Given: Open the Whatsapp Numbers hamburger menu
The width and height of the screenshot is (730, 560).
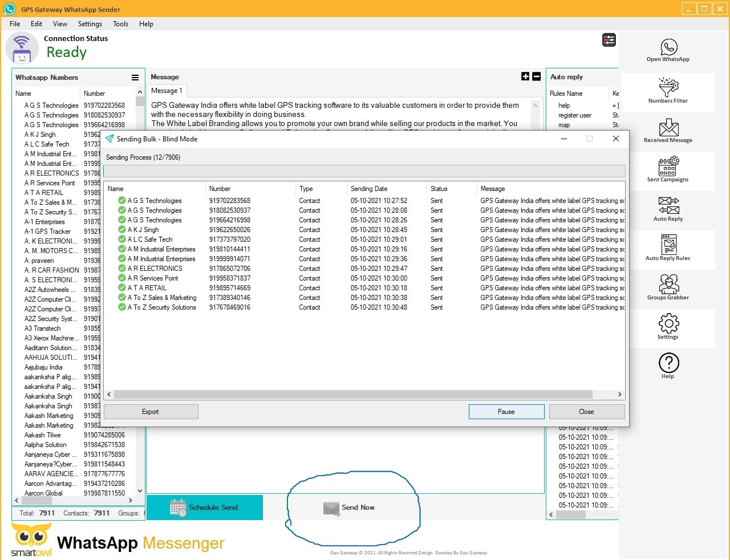Looking at the screenshot, I should 135,78.
